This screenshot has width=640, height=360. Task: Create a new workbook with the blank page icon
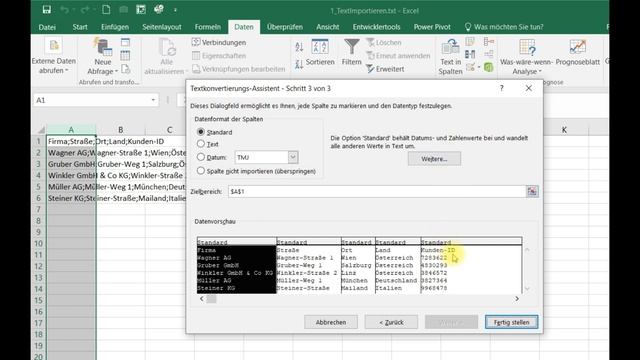(x=106, y=10)
